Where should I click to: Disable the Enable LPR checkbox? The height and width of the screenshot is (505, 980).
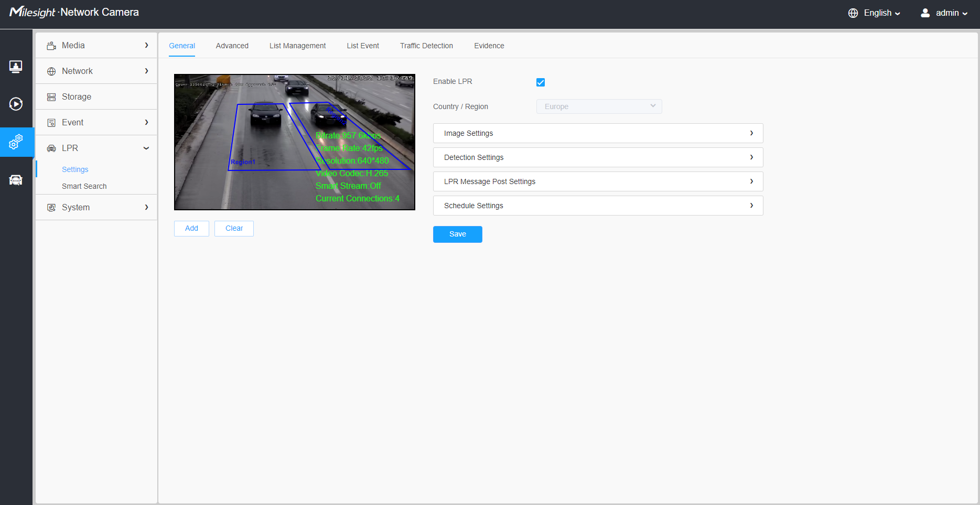[541, 82]
